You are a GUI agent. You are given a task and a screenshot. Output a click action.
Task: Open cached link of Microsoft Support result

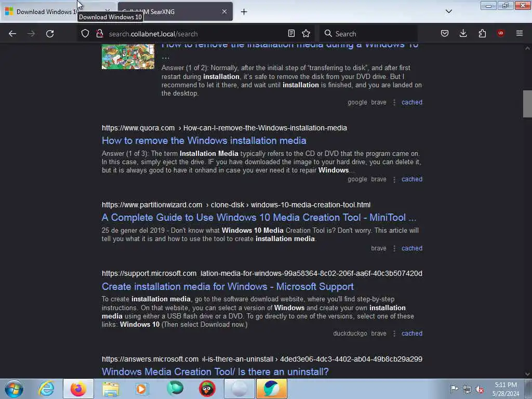(x=412, y=334)
